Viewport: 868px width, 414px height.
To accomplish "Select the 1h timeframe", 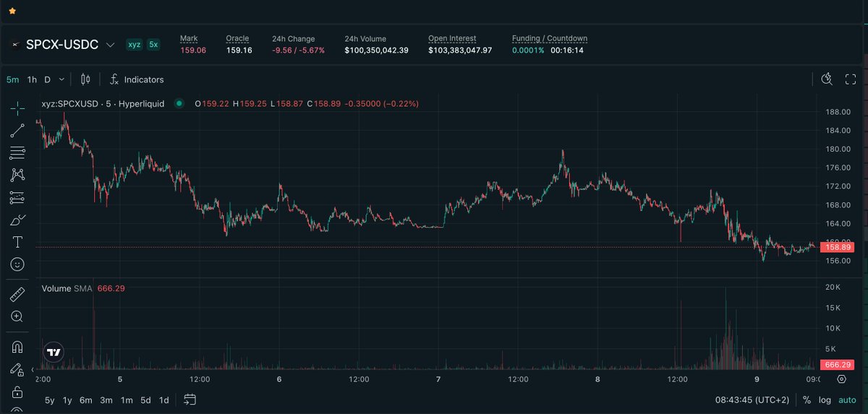I will (32, 79).
